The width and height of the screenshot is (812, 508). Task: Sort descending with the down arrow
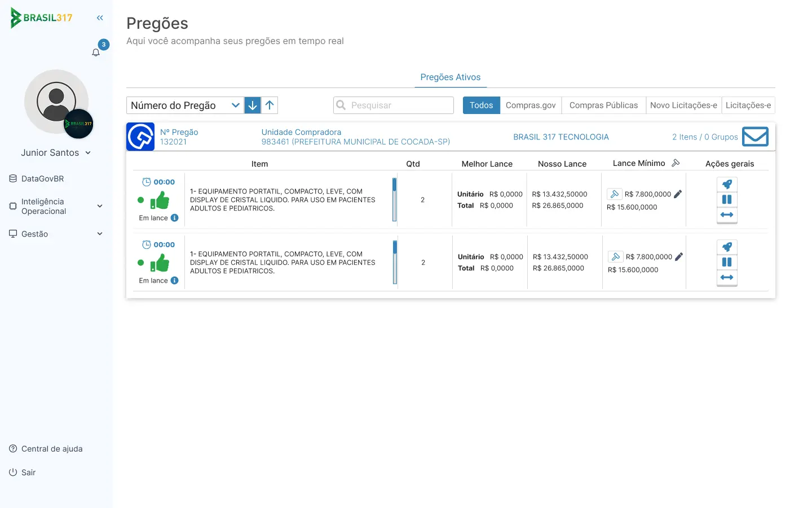pos(253,106)
